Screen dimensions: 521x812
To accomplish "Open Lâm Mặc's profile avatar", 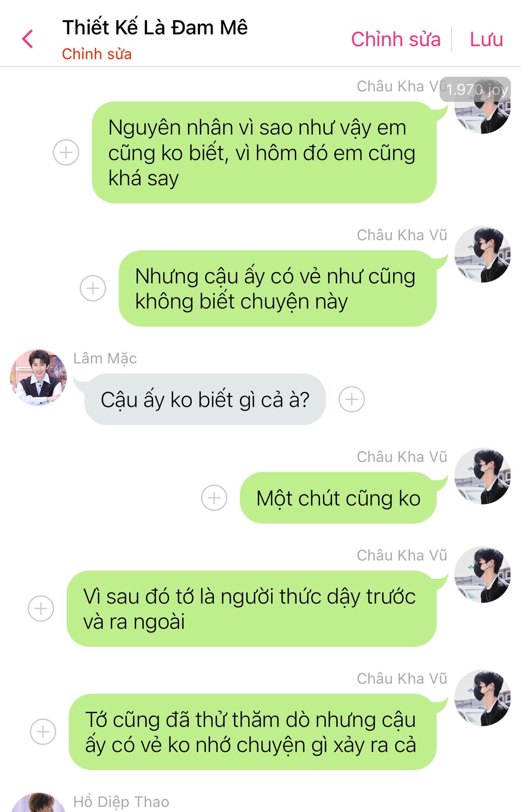I will 39,377.
